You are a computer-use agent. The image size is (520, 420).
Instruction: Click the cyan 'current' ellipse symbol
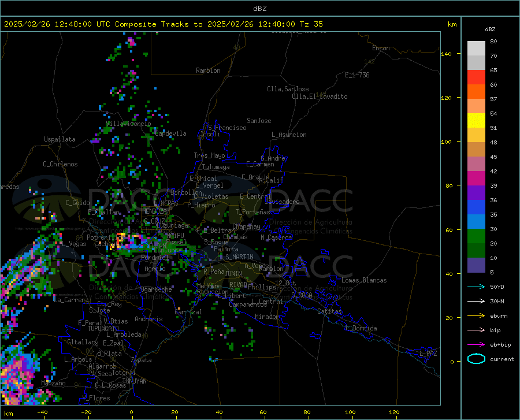(476, 359)
